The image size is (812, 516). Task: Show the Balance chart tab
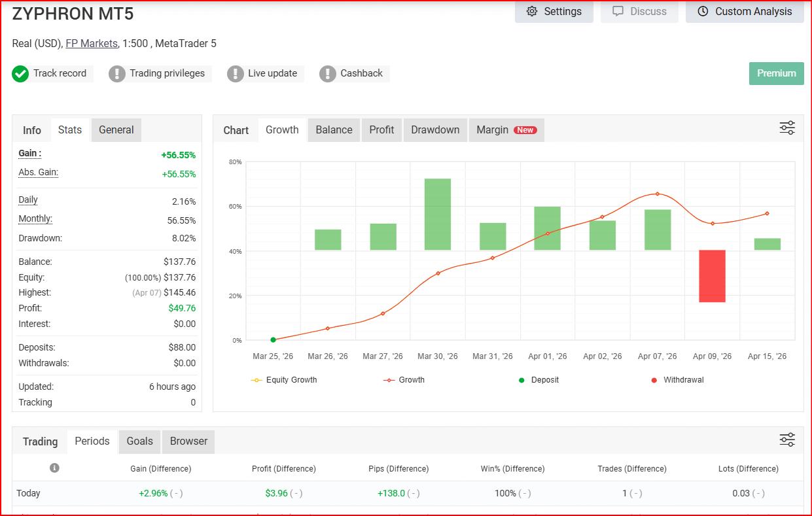(x=334, y=129)
